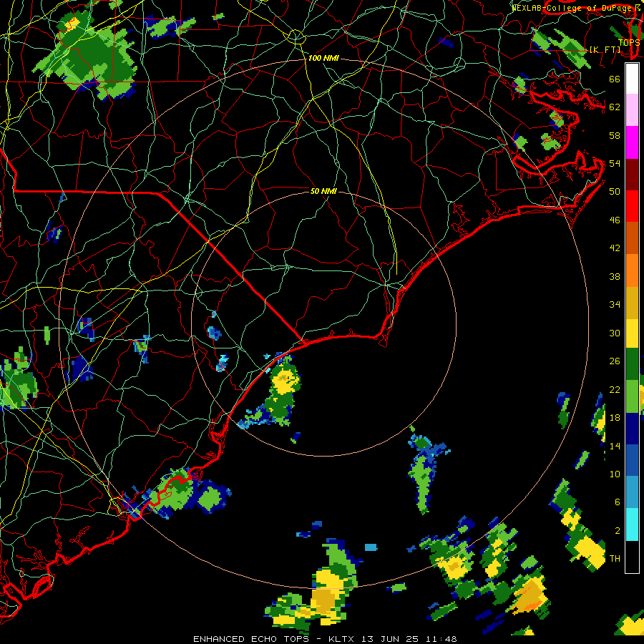Click the navy legend swatch near 18
This screenshot has width=644, height=644.
pyautogui.click(x=632, y=429)
